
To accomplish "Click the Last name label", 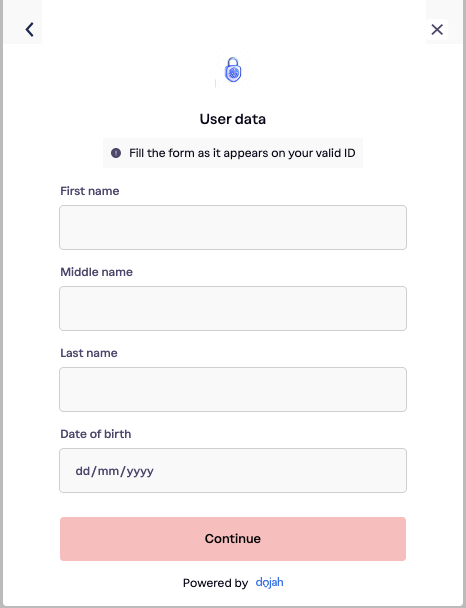I will click(x=89, y=353).
